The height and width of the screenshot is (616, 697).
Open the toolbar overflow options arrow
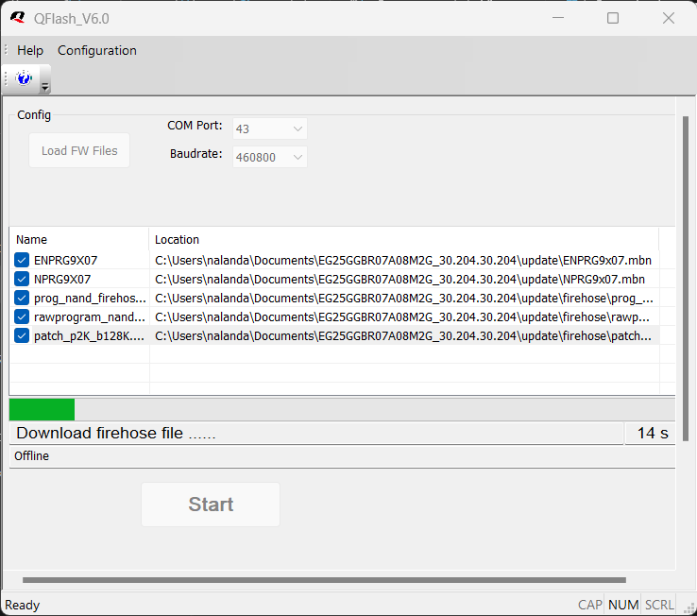tap(44, 86)
